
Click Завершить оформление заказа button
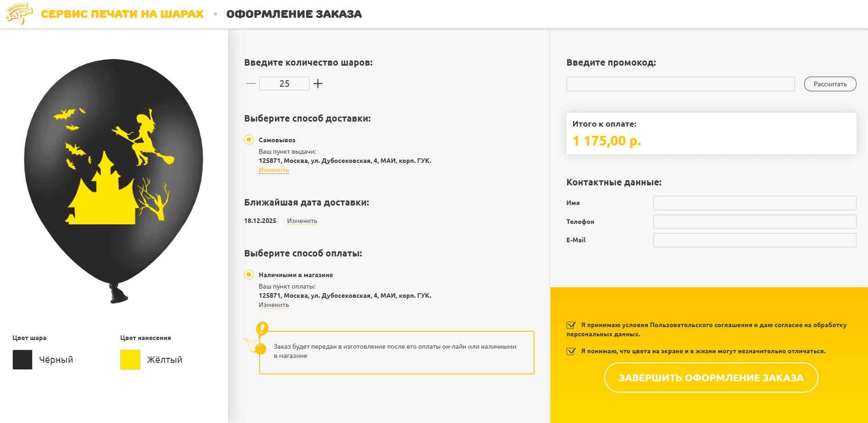click(x=711, y=378)
